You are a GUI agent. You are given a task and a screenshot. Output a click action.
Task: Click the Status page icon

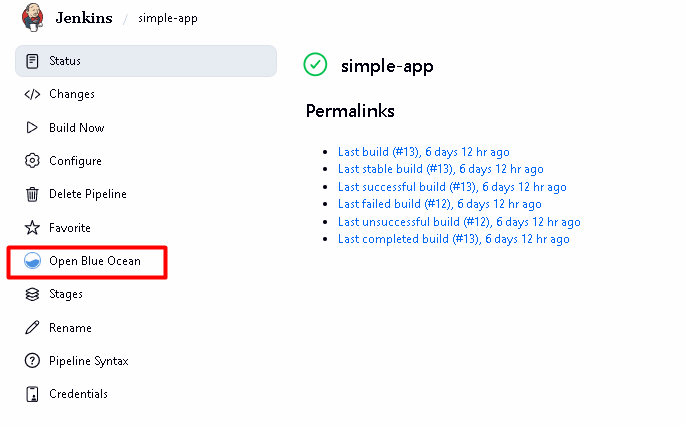pos(32,61)
